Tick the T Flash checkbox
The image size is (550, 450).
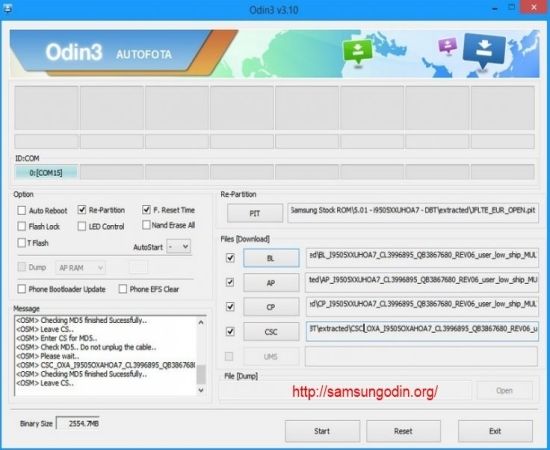tap(22, 242)
